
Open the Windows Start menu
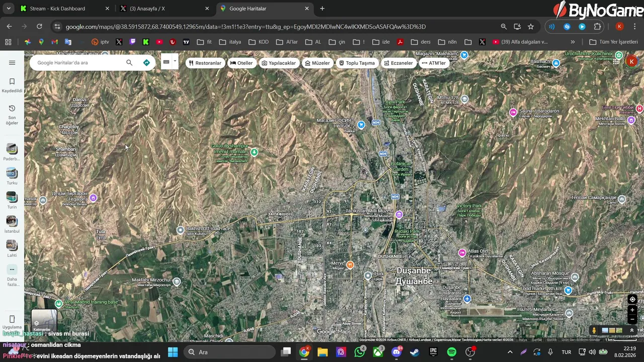pos(173,352)
